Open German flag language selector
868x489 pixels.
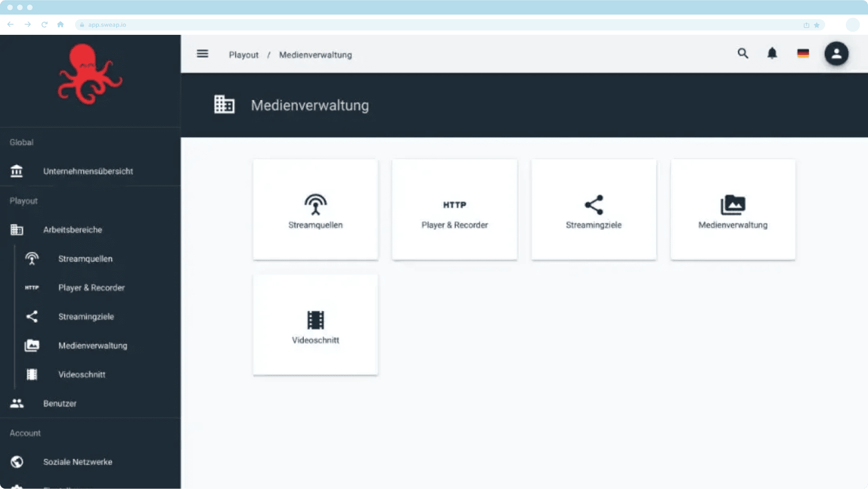coord(803,53)
